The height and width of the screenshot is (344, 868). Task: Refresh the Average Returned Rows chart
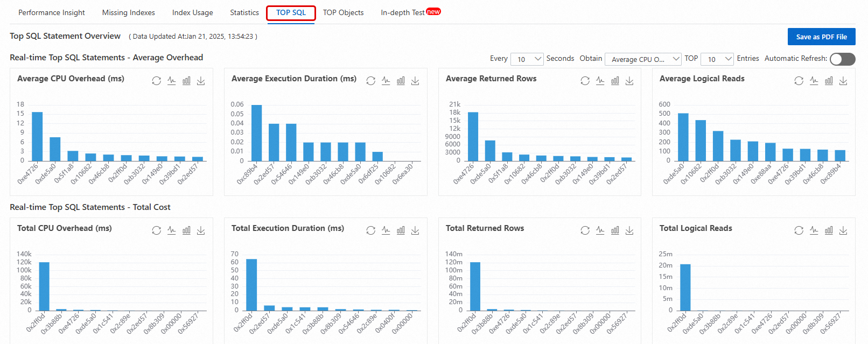(585, 81)
